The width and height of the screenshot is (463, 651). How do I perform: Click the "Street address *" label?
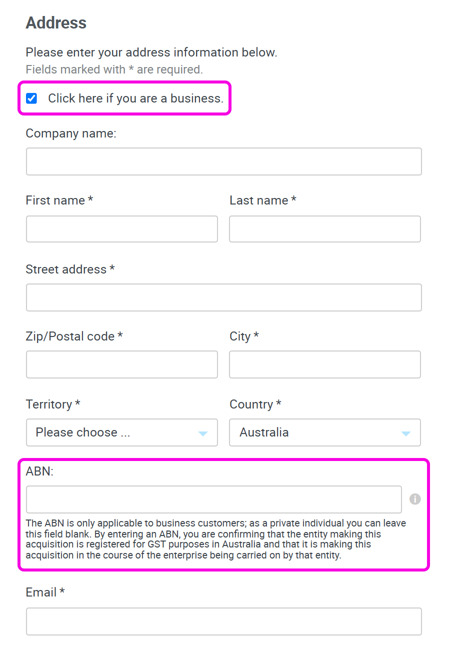[70, 269]
